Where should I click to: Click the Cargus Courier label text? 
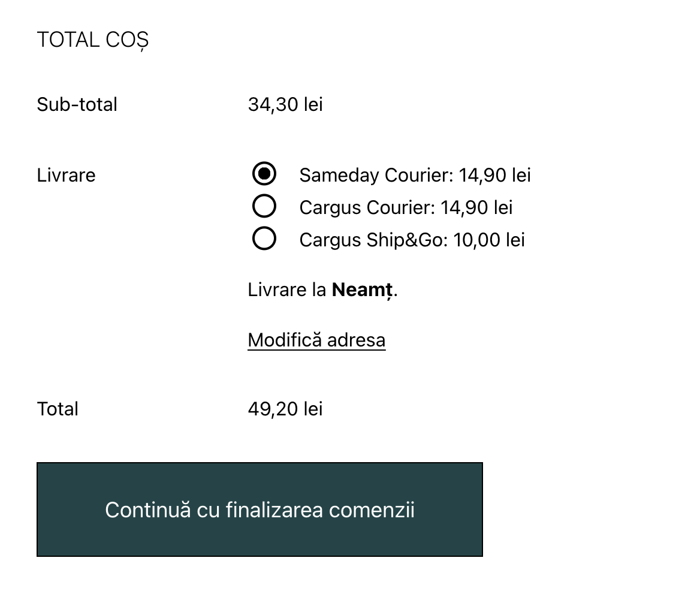pyautogui.click(x=368, y=207)
